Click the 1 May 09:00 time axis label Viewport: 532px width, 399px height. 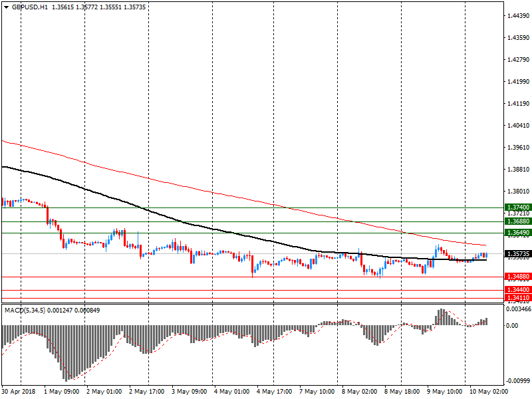coord(62,392)
